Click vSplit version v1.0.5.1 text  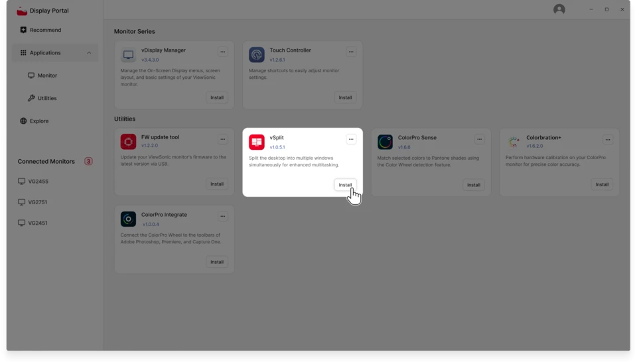(277, 147)
